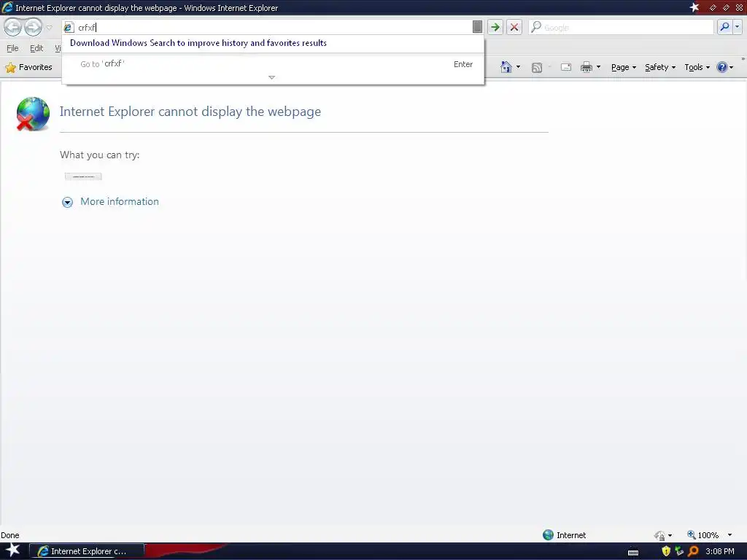747x560 pixels.
Task: Click the More information link
Action: pos(120,201)
